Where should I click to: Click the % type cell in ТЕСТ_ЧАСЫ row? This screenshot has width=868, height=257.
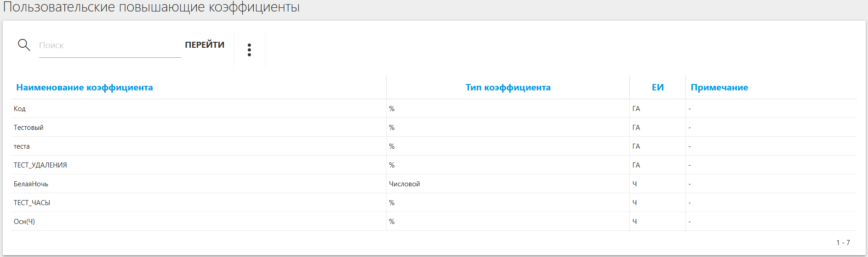tap(392, 203)
